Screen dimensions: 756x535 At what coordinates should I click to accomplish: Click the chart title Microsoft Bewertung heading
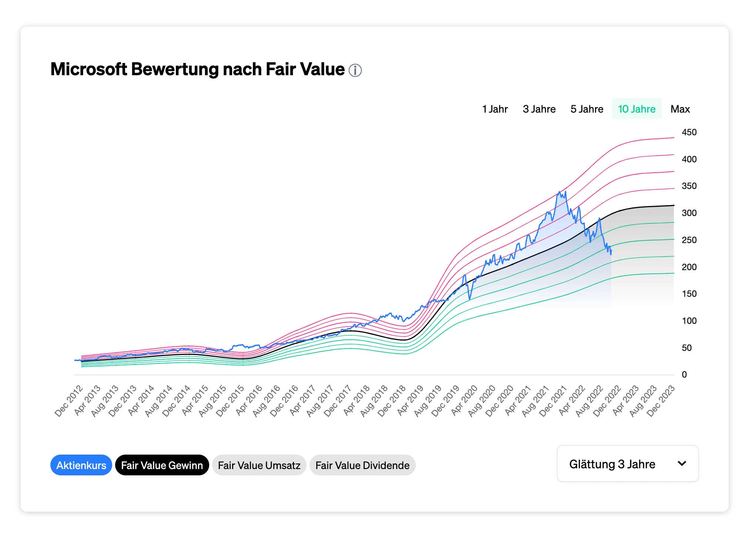(197, 70)
